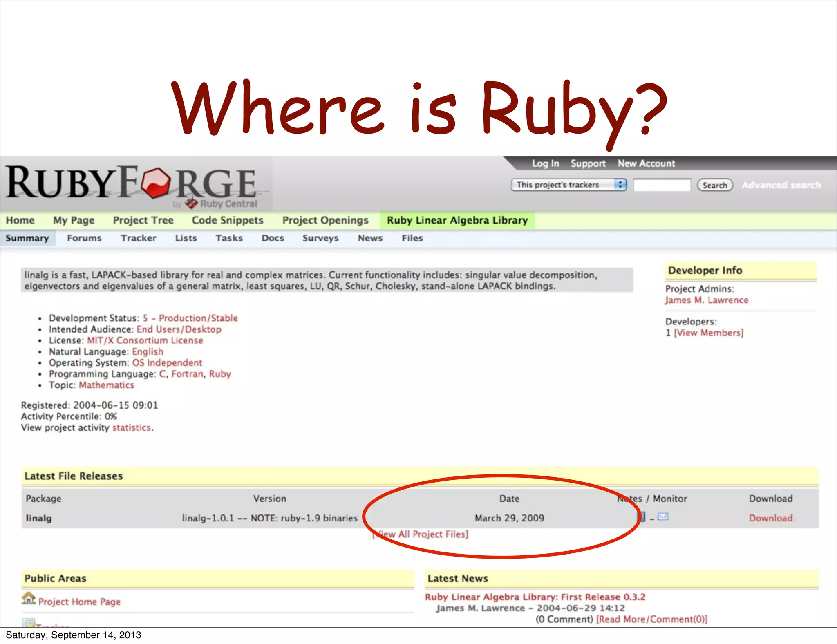The height and width of the screenshot is (644, 837).
Task: Click 'March 29, 2009' release date
Action: (509, 518)
